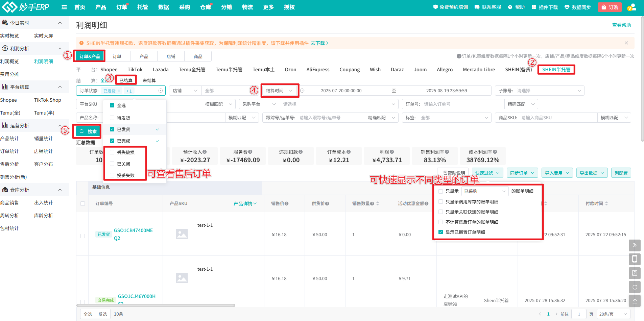Open the 仓库 top menu
Image resolution: width=644 pixels, height=321 pixels.
206,7
